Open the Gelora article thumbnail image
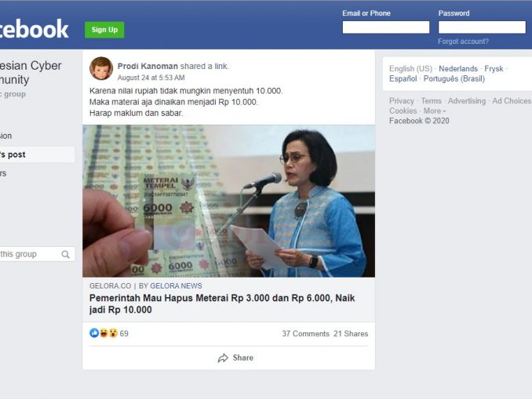 (x=228, y=201)
